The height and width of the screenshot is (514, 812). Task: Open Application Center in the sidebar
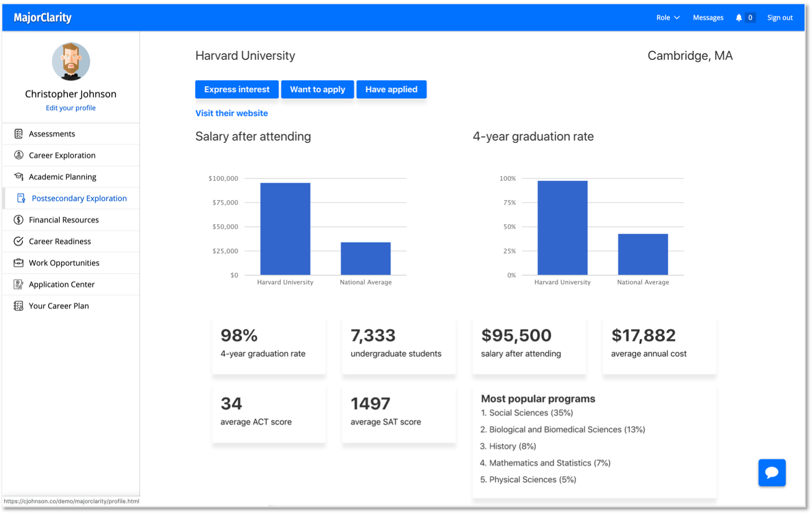pos(71,284)
